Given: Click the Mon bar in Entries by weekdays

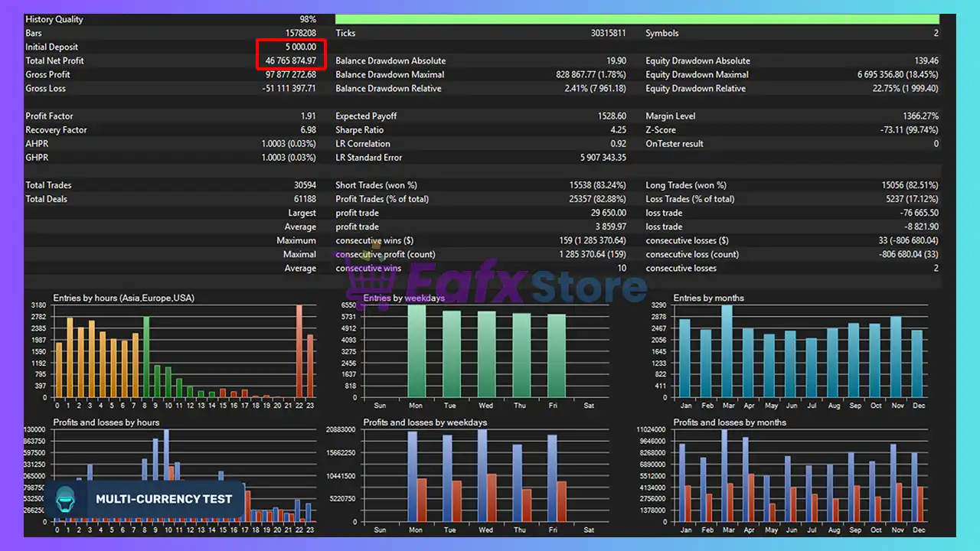Looking at the screenshot, I should (416, 351).
